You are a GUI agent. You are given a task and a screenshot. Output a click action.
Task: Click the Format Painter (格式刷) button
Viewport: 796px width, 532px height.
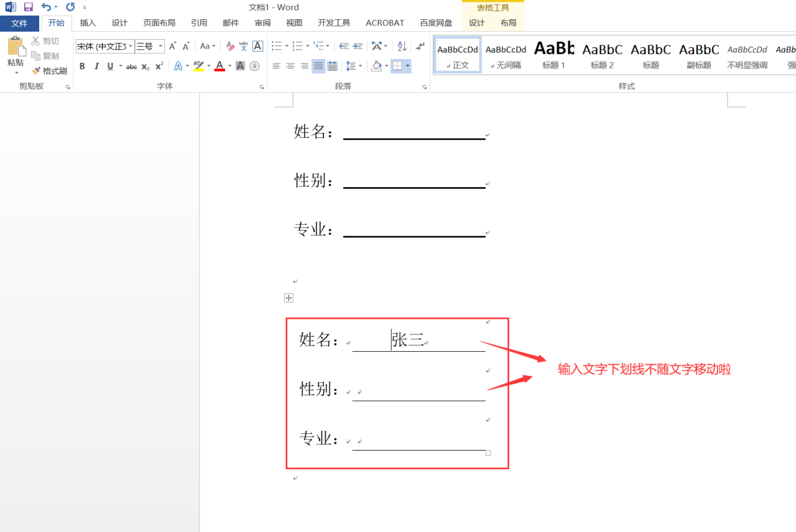tap(49, 71)
